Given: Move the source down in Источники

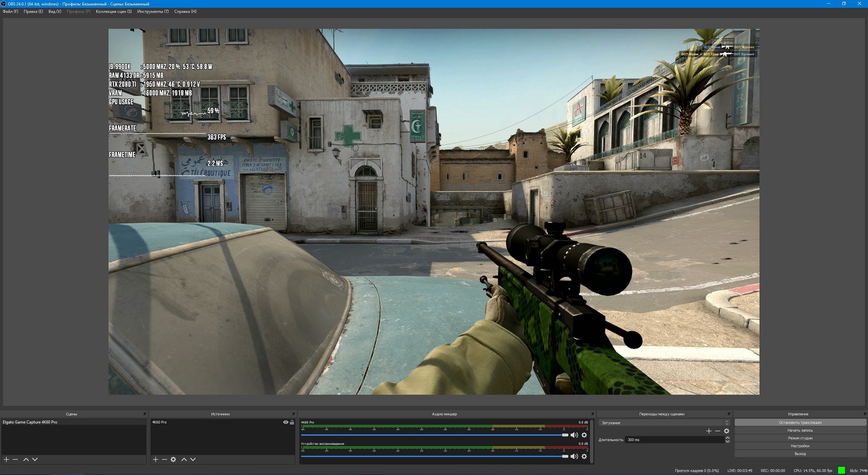Looking at the screenshot, I should coord(193,459).
